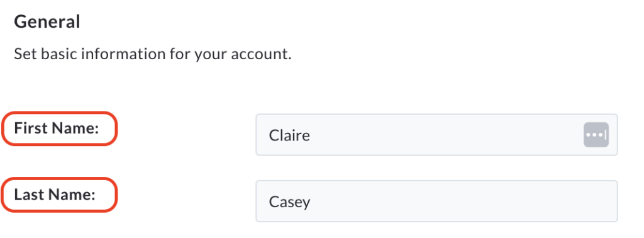Viewport: 644px width, 238px height.
Task: Click the word 'Name' in Last Name label
Action: [72, 195]
